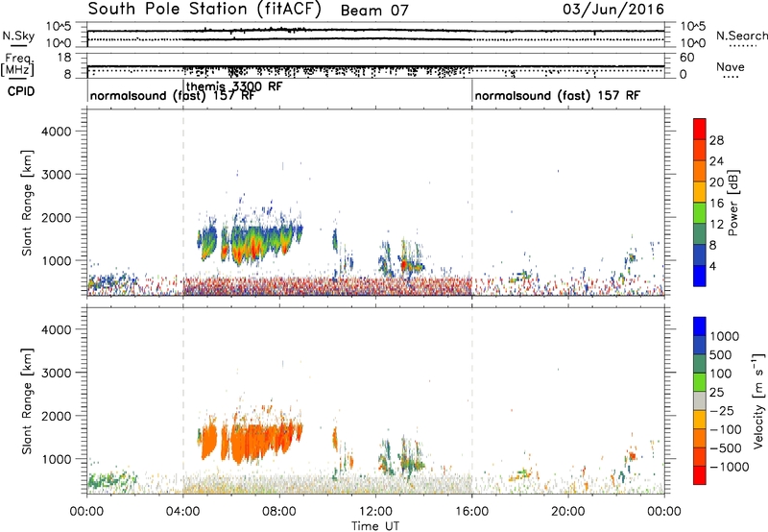
Task: Click the 'N.Search' legend label
Action: click(741, 36)
